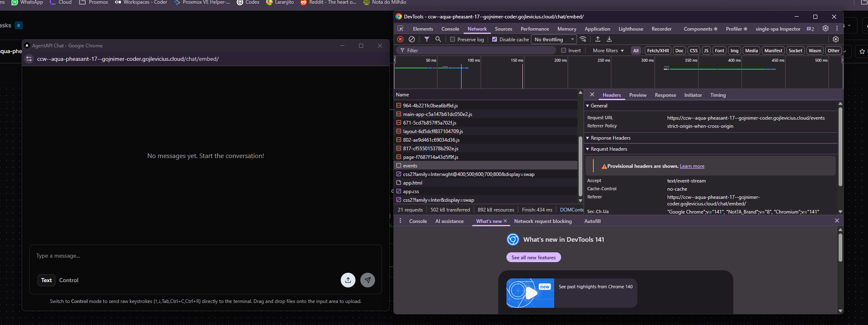This screenshot has height=325, width=868.
Task: Open the Timing tab in request details
Action: click(718, 95)
